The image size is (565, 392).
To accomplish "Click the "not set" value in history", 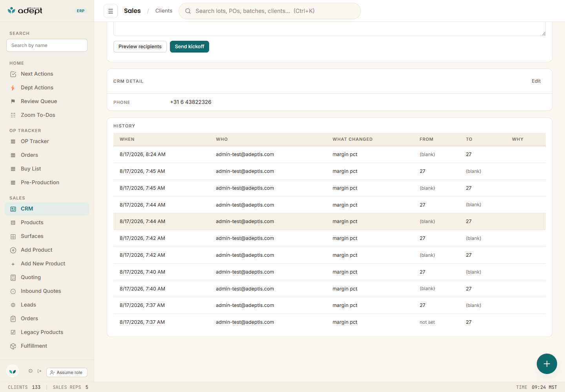I will click(427, 322).
